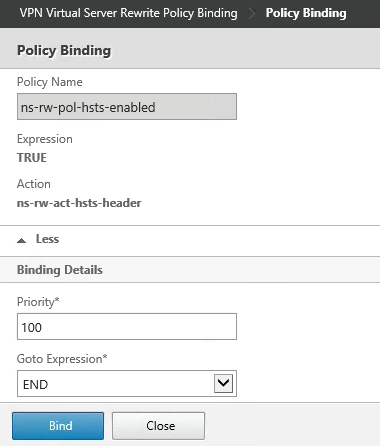Click the Goto Expression label
380x446 pixels.
(x=62, y=359)
